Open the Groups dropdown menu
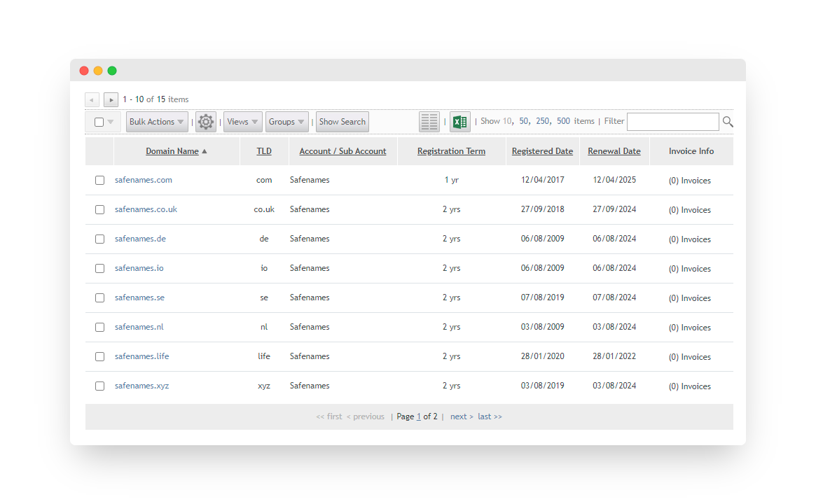 coord(286,122)
